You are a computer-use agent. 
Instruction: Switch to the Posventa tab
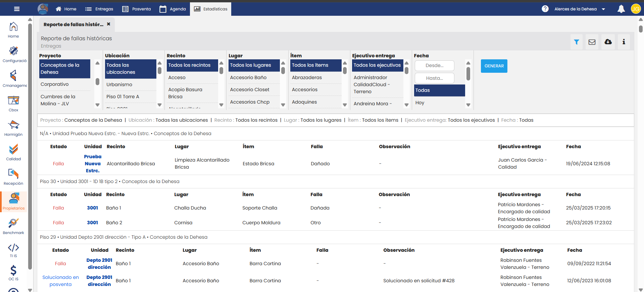137,9
